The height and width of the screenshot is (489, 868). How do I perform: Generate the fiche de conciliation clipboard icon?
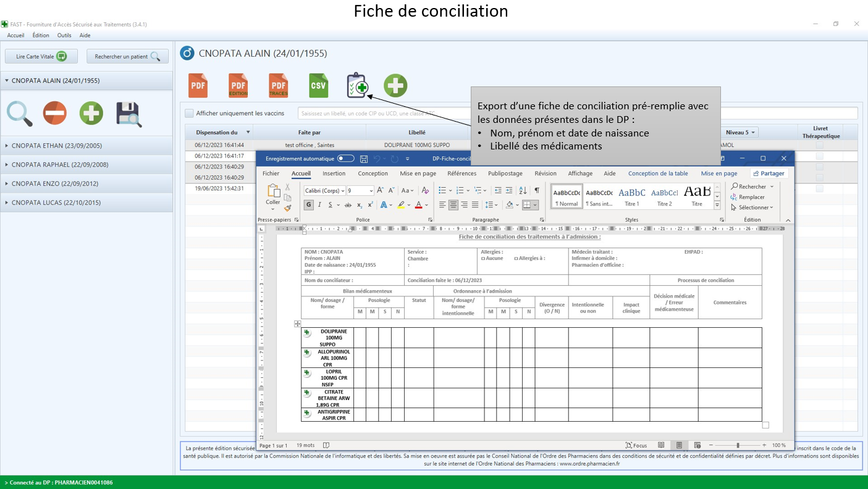pyautogui.click(x=356, y=85)
